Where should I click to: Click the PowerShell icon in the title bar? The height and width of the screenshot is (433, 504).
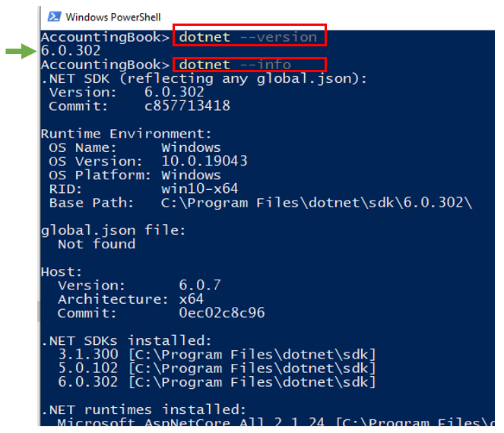click(x=54, y=16)
